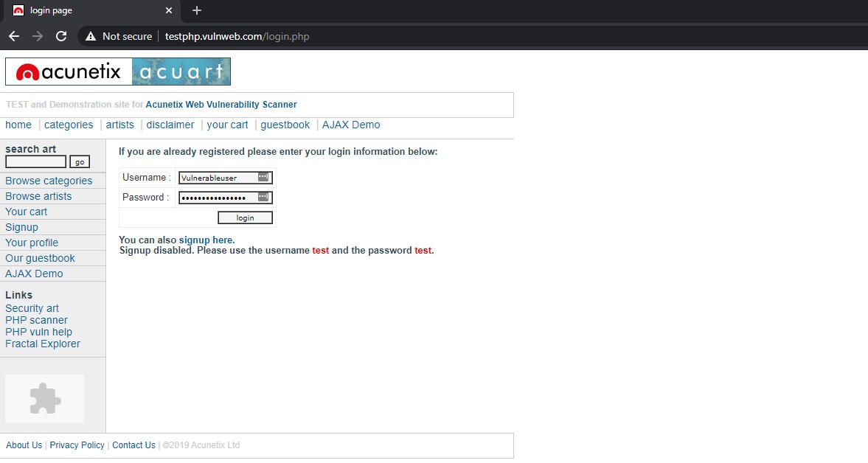Open the Contact Us footer link
Viewport: 868px width, 463px height.
coord(134,445)
